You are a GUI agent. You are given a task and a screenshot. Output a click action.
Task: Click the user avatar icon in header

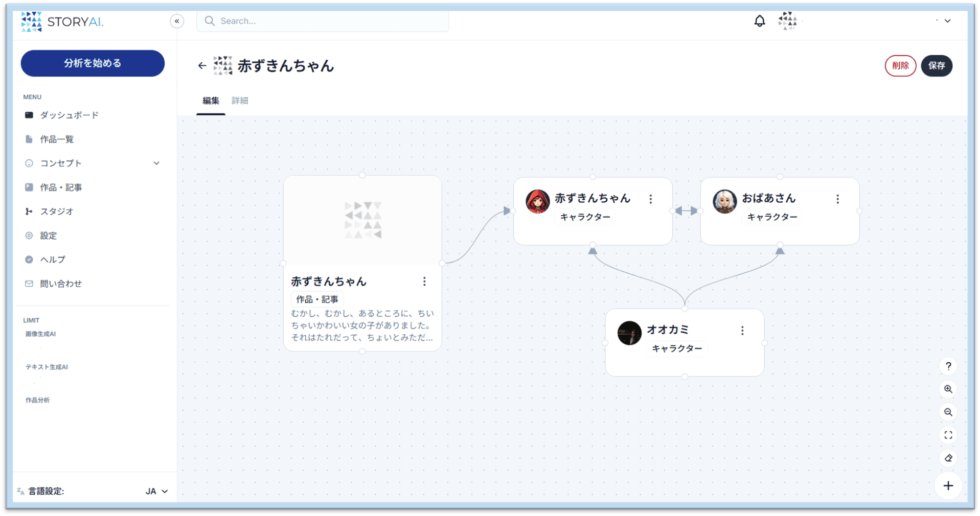coord(787,21)
